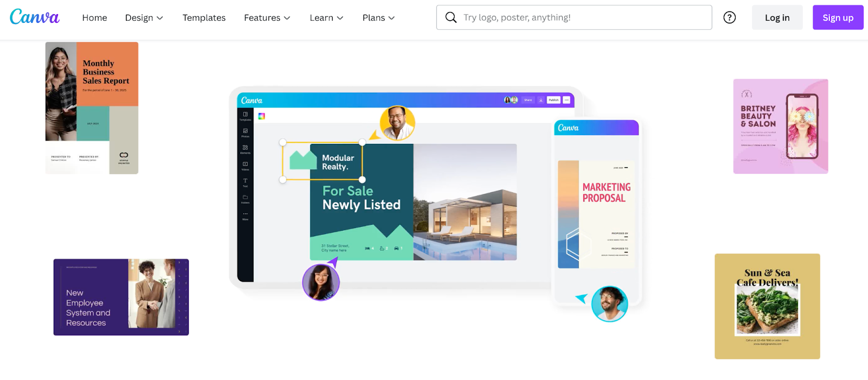
Task: Open the Templates nav item
Action: [x=204, y=18]
